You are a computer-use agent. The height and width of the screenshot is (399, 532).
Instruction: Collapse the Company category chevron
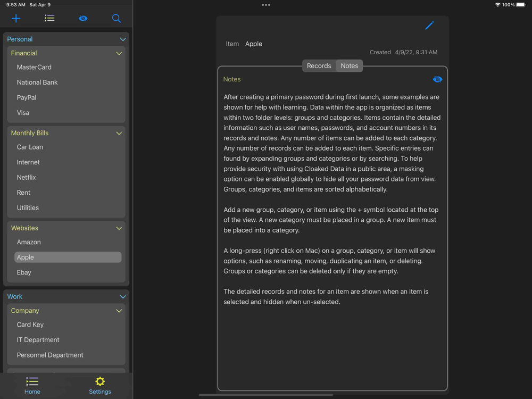pos(119,311)
